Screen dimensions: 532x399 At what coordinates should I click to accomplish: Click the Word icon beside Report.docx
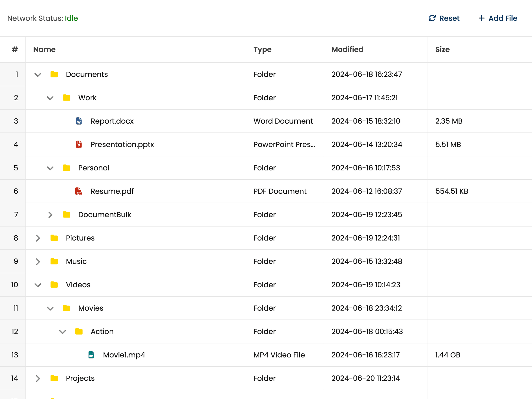(x=79, y=121)
